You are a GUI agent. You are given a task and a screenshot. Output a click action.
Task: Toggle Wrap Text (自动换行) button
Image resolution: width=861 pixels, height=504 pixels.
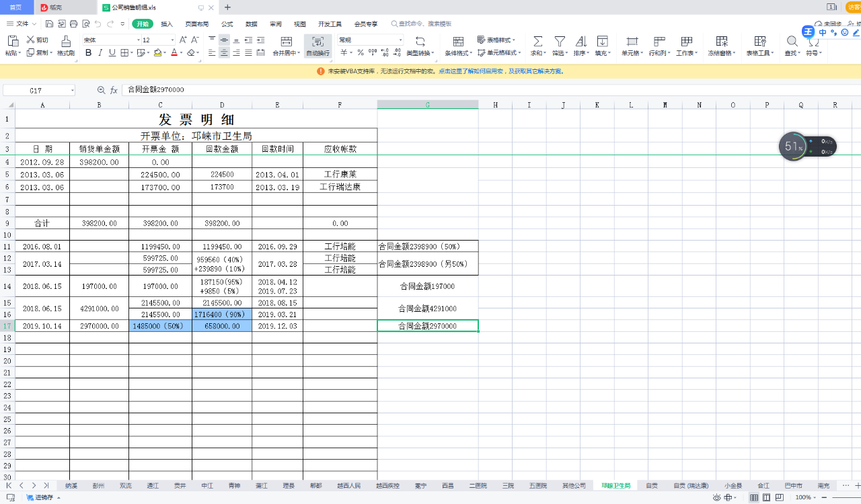click(x=317, y=45)
